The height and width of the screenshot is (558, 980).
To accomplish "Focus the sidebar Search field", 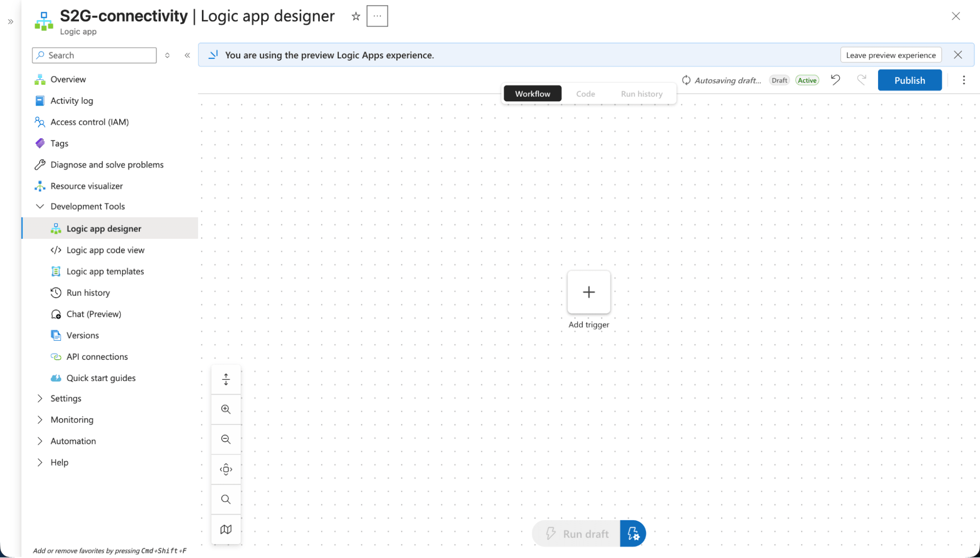I will click(x=94, y=55).
